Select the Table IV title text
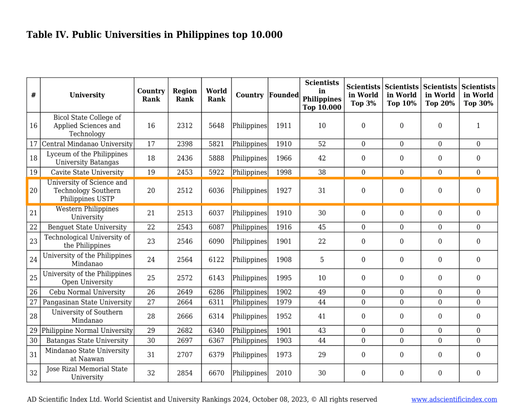Screen dimensions: 525x420 tap(154, 35)
